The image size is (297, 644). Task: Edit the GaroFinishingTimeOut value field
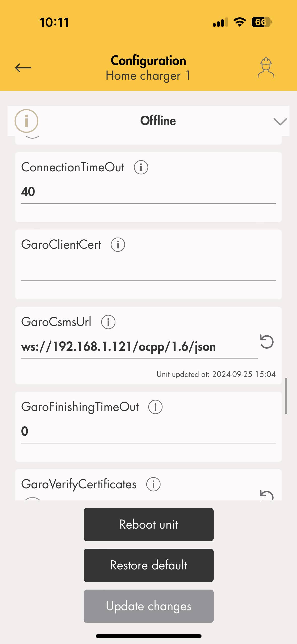click(148, 431)
